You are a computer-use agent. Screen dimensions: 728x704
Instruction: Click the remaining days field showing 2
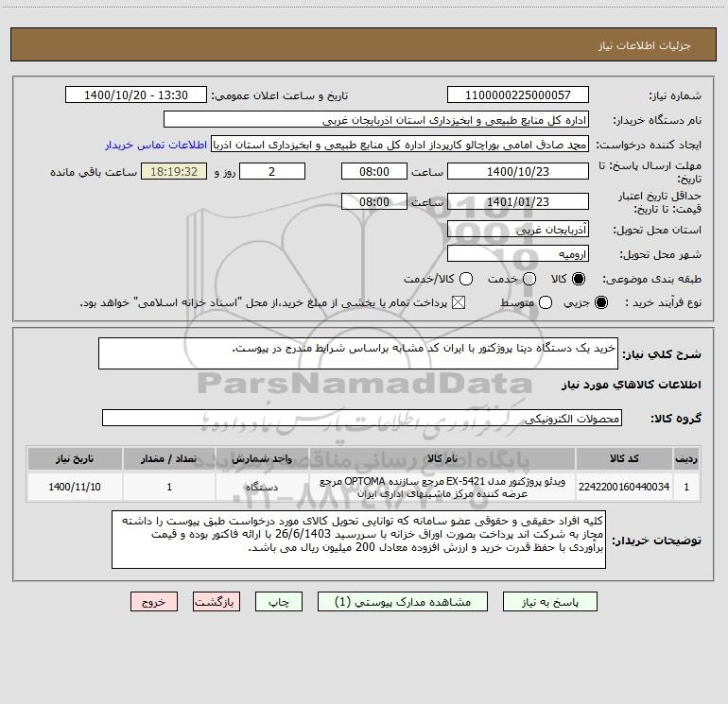pyautogui.click(x=272, y=172)
